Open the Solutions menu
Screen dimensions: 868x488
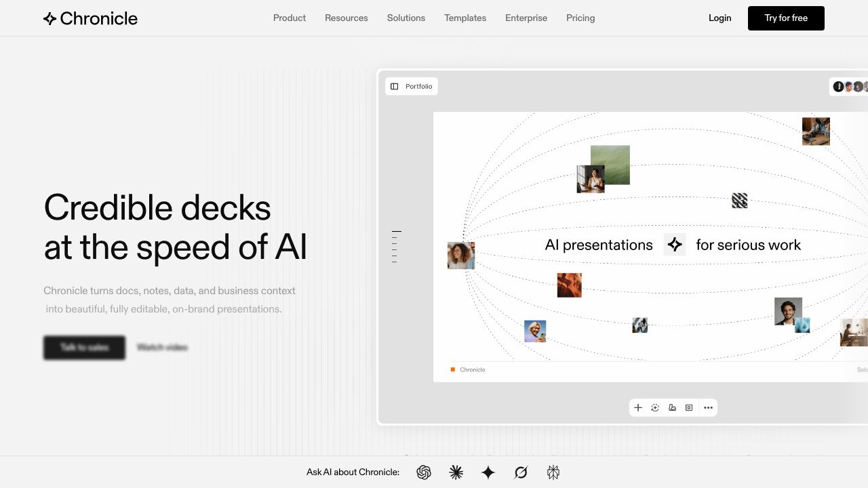[406, 18]
